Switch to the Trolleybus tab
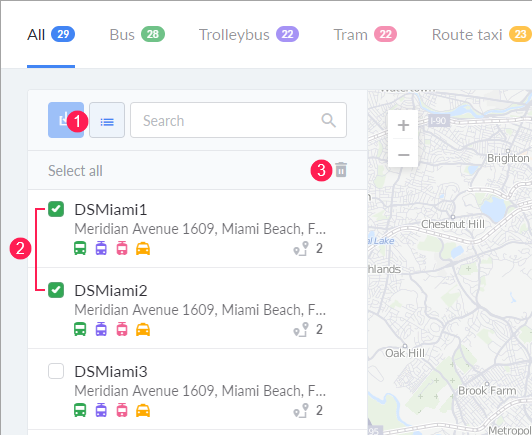This screenshot has width=532, height=435. click(249, 35)
